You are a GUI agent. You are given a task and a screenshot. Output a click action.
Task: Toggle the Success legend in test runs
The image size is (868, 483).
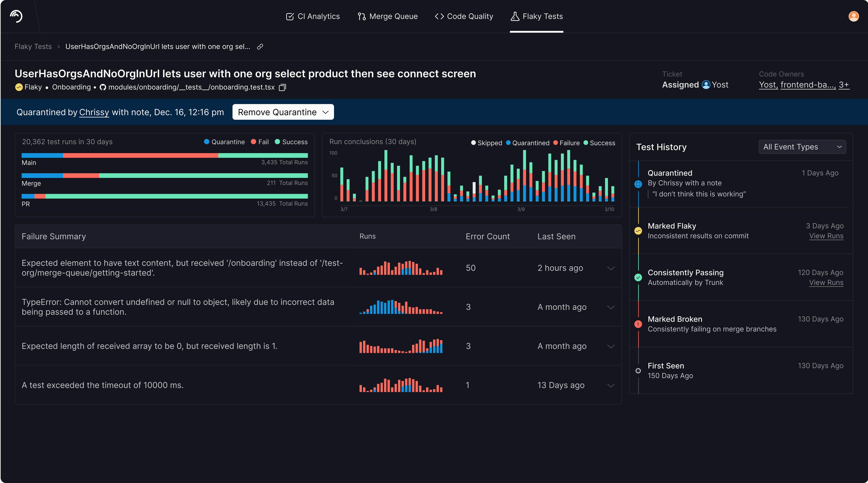tap(291, 142)
